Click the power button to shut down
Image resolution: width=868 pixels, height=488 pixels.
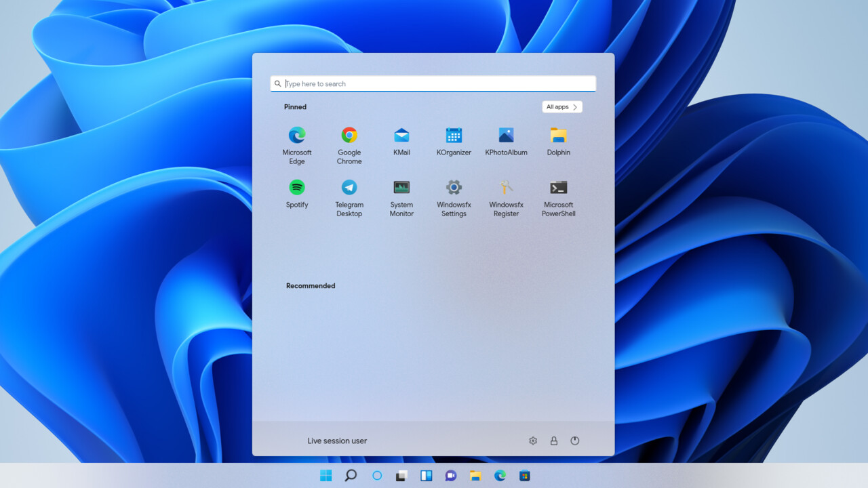(574, 440)
